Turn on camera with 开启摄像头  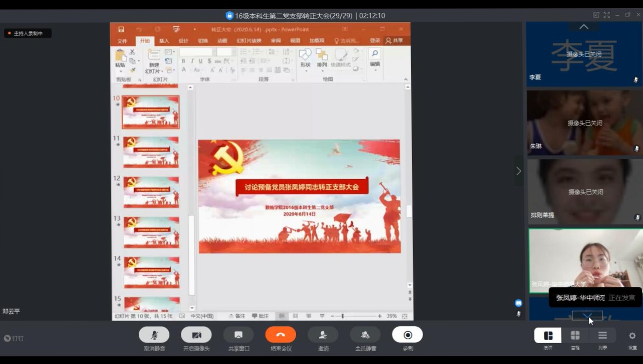coord(196,335)
